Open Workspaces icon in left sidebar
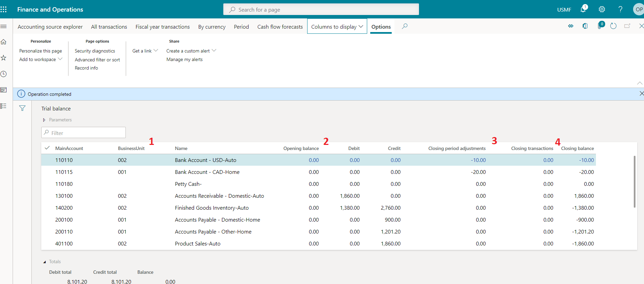The height and width of the screenshot is (284, 644). click(4, 90)
